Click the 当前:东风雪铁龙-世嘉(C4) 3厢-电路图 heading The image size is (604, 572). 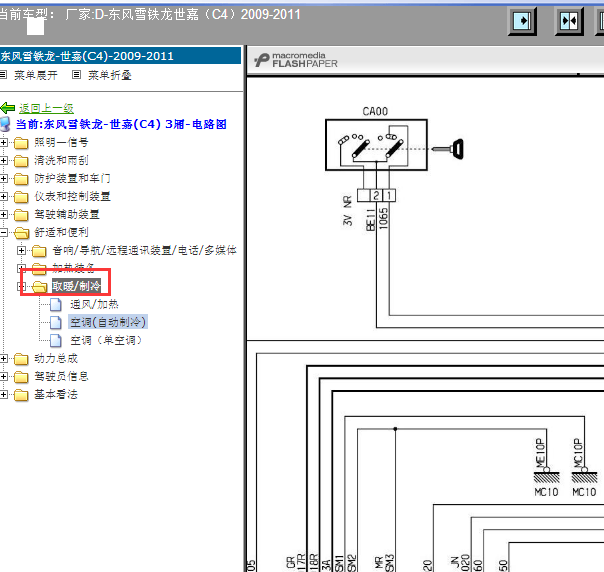click(x=121, y=124)
